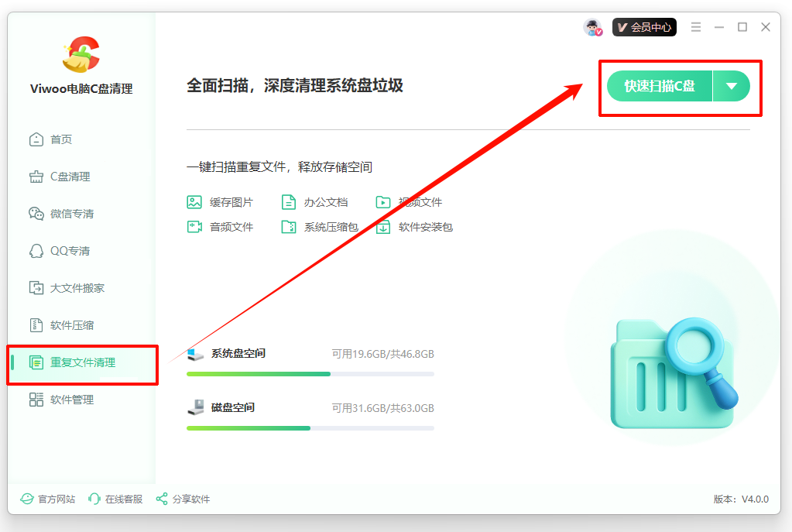Open the hamburger menu icon
This screenshot has width=792, height=532.
pyautogui.click(x=696, y=27)
